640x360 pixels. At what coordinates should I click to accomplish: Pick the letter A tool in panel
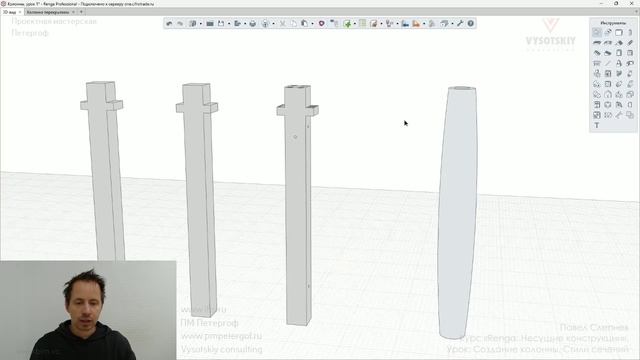pyautogui.click(x=619, y=63)
